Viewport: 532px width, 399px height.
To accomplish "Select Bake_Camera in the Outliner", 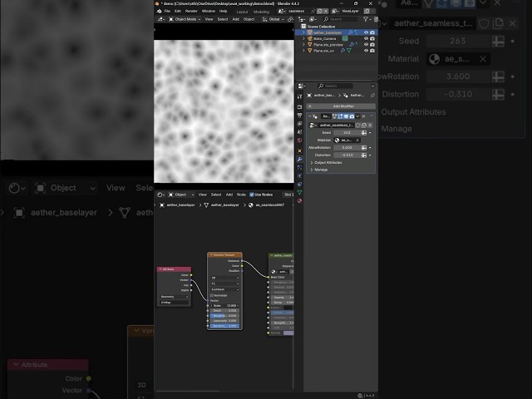I will click(x=325, y=39).
